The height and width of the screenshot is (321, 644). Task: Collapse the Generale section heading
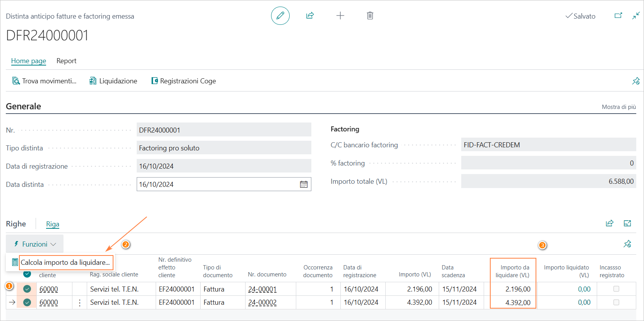pos(23,106)
